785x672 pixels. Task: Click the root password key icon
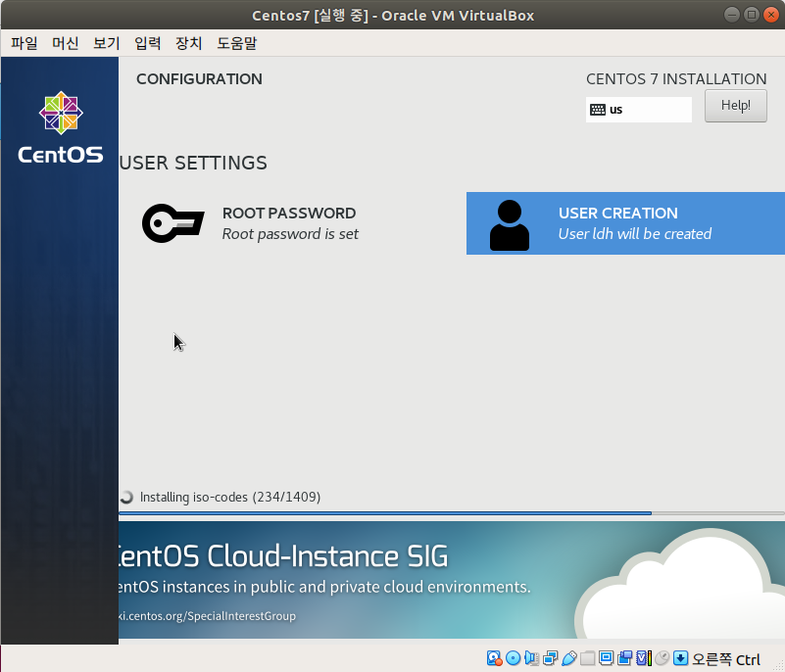click(x=173, y=223)
